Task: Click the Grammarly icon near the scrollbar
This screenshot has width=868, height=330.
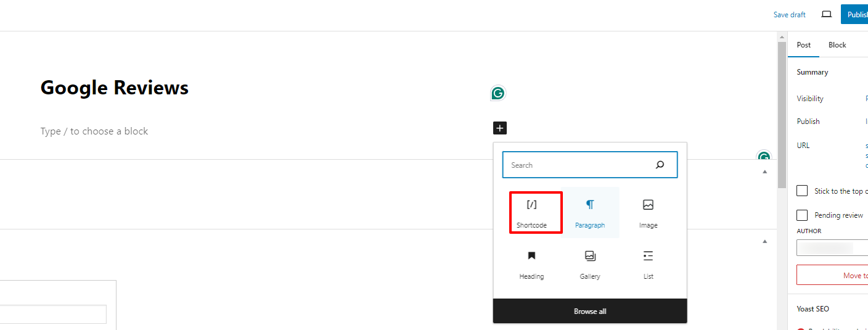Action: pos(764,156)
